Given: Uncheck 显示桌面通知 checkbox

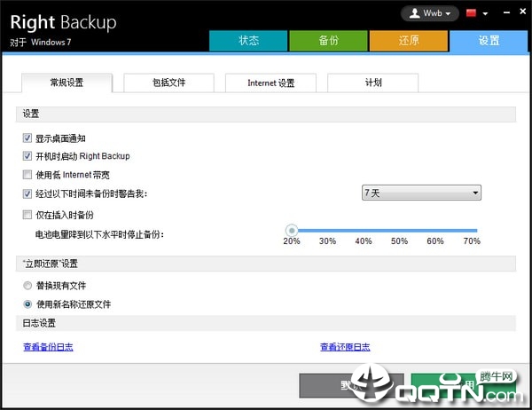Looking at the screenshot, I should tap(27, 138).
